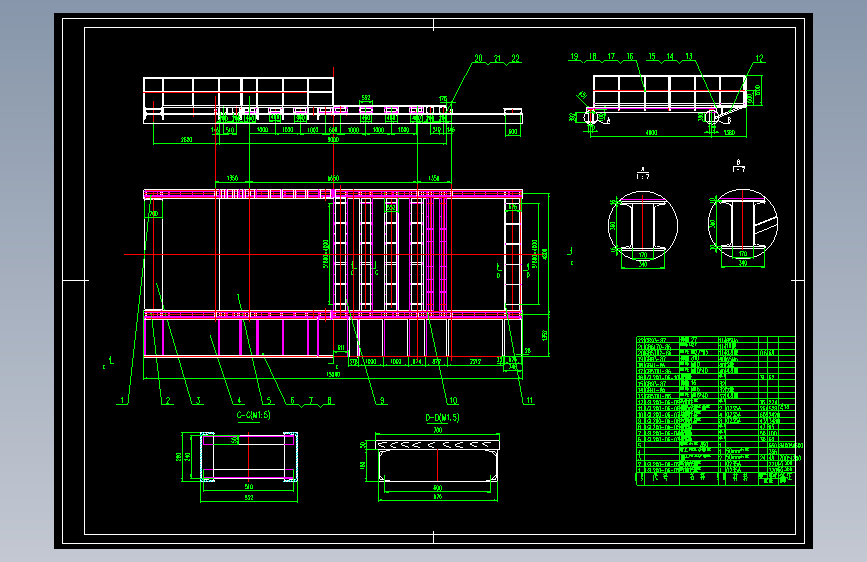Click the "9000" dimension in elevation view

[x=333, y=140]
